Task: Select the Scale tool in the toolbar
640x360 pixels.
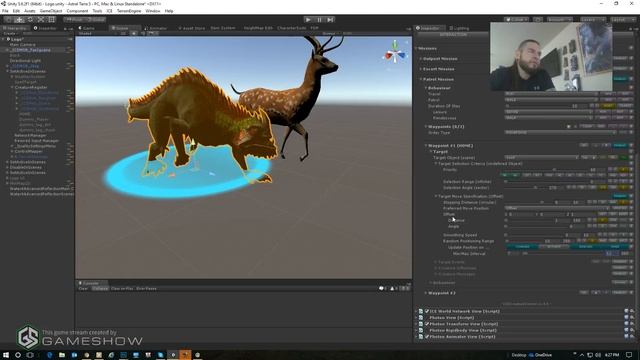Action: [x=41, y=19]
